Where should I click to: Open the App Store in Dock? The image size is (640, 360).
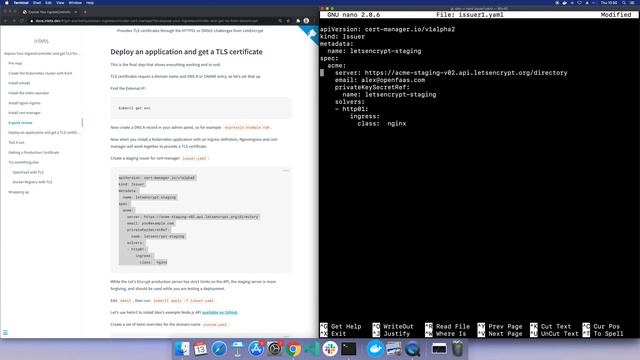pyautogui.click(x=256, y=349)
